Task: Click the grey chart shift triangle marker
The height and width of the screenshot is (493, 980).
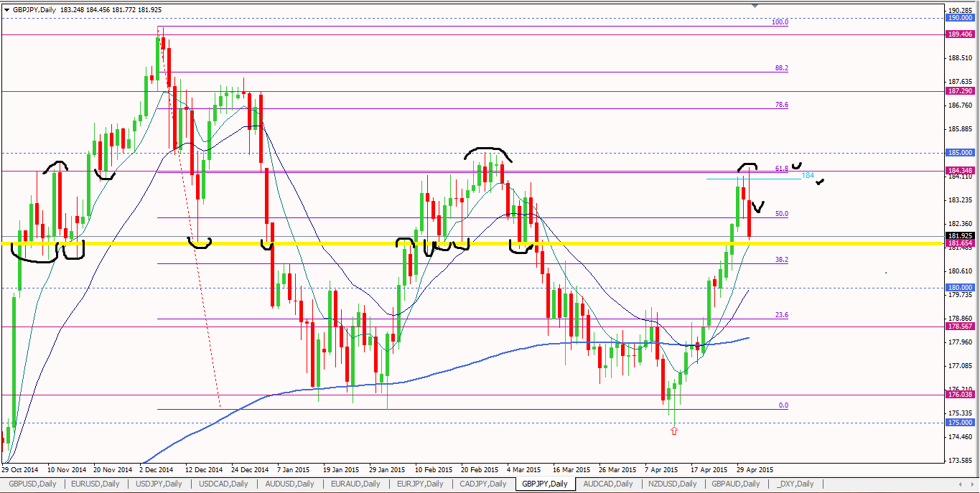Action: click(755, 5)
